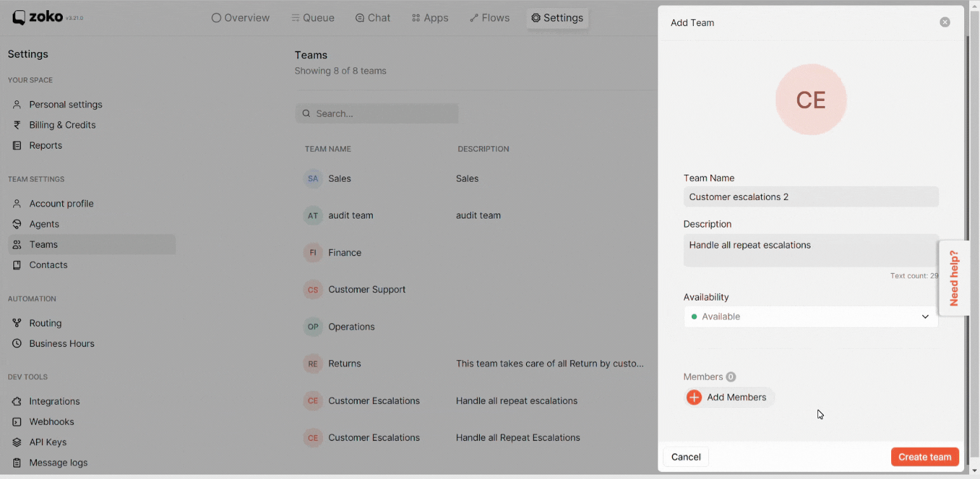Click the Agents headset icon

pyautogui.click(x=17, y=224)
